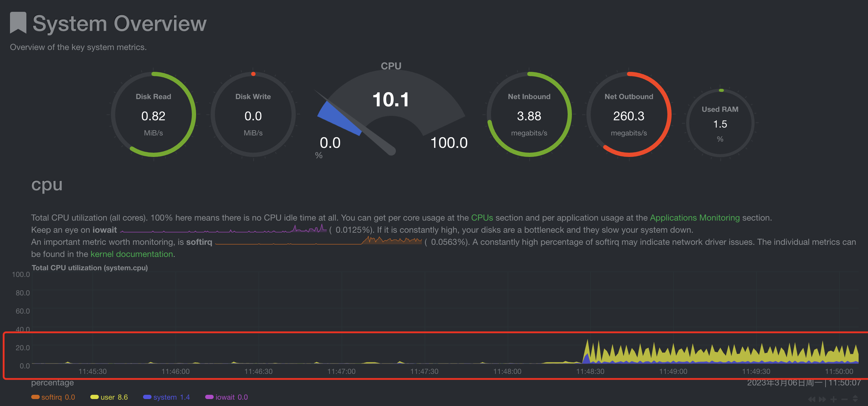Open the Applications Monitoring link
Viewport: 868px width, 406px height.
pos(694,218)
